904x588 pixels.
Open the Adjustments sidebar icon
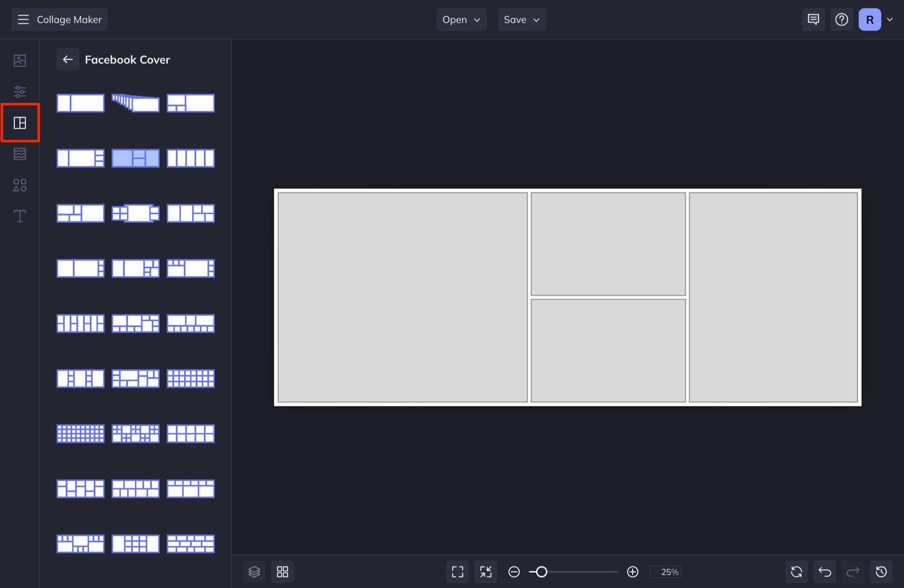pyautogui.click(x=20, y=92)
